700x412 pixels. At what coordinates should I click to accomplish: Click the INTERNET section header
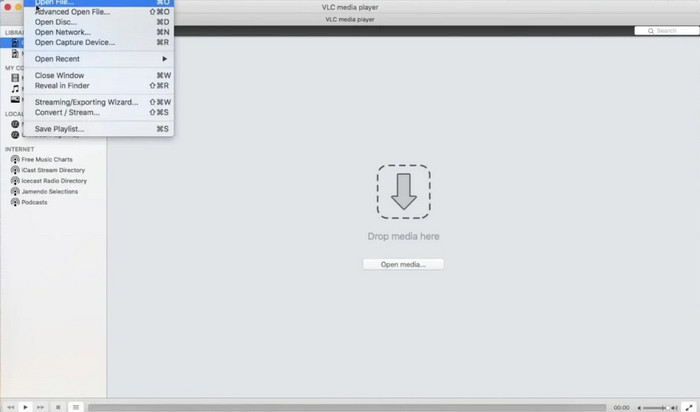pos(20,149)
